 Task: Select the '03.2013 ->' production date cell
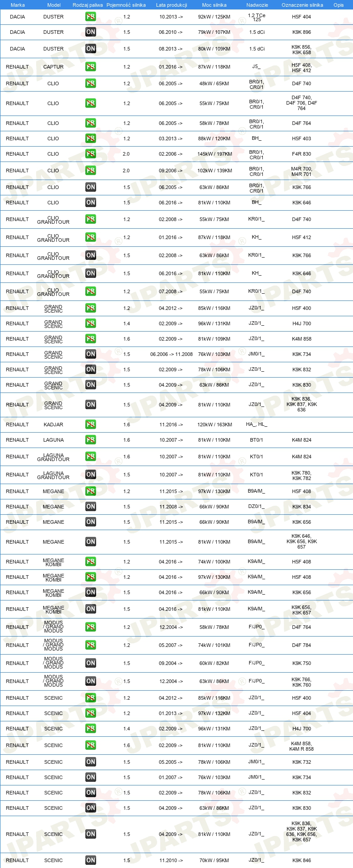(171, 139)
